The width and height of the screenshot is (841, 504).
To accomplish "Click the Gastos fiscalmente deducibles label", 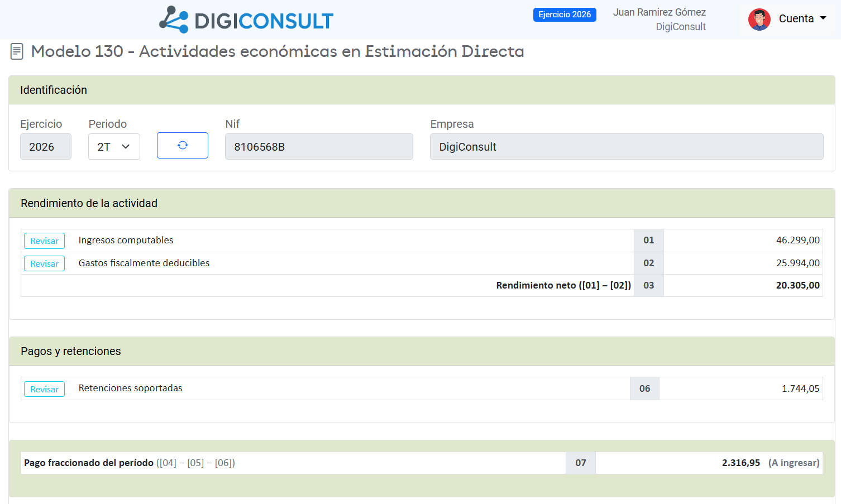I will pyautogui.click(x=144, y=263).
